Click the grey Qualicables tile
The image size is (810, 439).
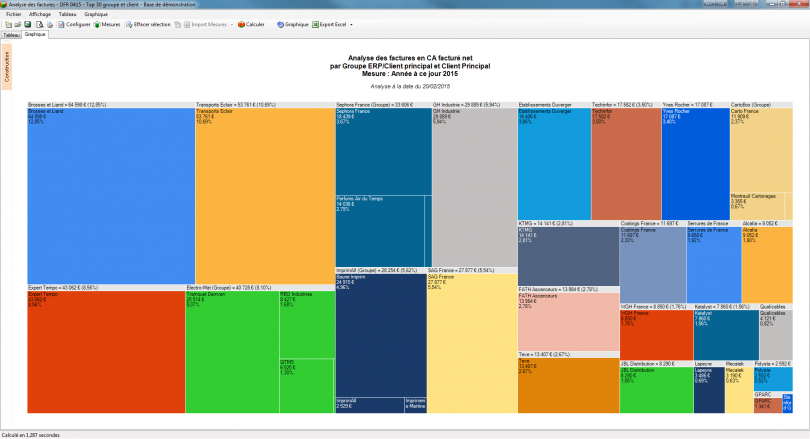775,335
